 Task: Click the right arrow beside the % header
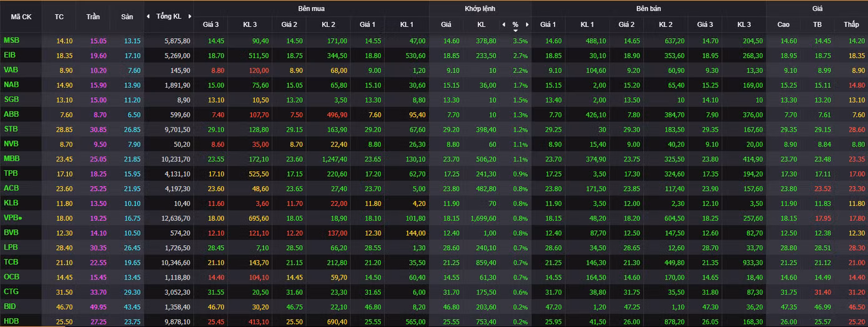[x=526, y=24]
